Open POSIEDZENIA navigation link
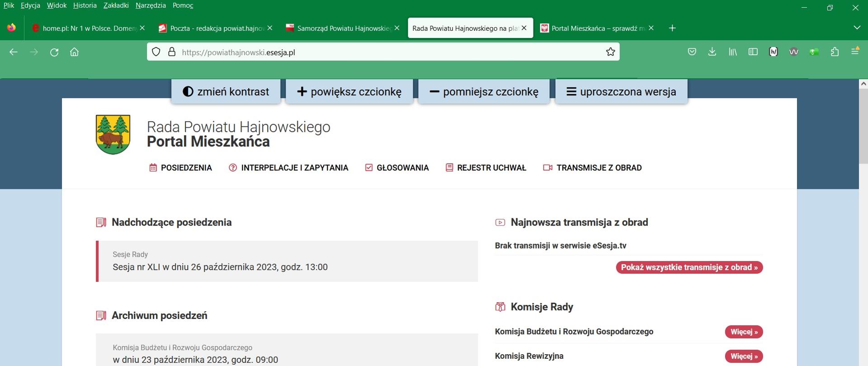 point(181,168)
